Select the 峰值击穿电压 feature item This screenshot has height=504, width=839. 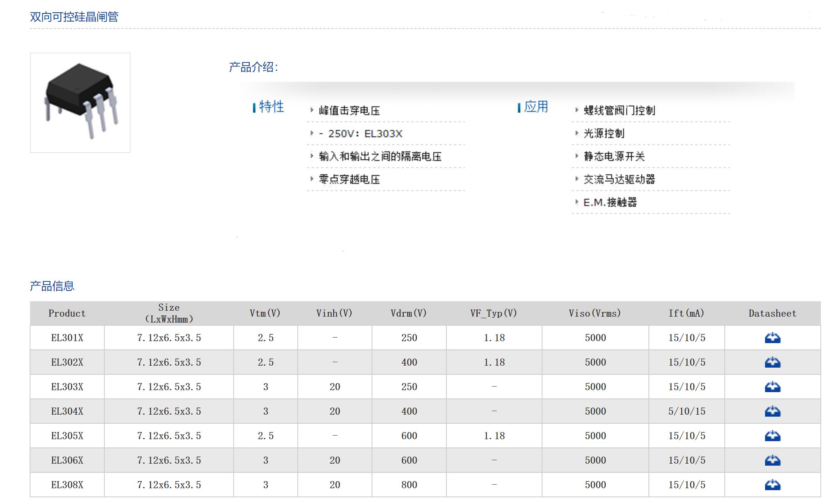(349, 111)
